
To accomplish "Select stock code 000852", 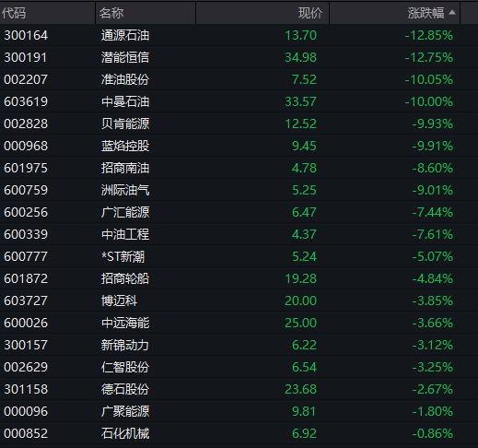I will coord(26,433).
